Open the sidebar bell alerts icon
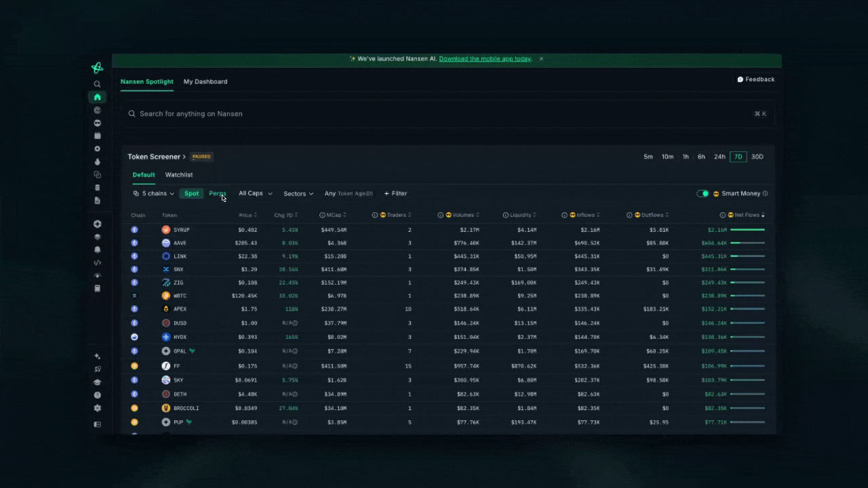 (97, 250)
